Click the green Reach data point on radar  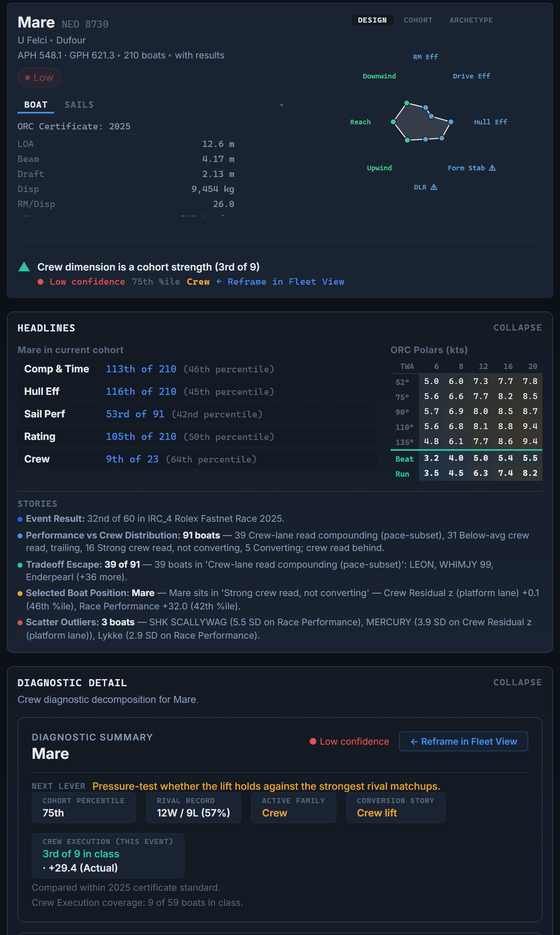pyautogui.click(x=393, y=122)
